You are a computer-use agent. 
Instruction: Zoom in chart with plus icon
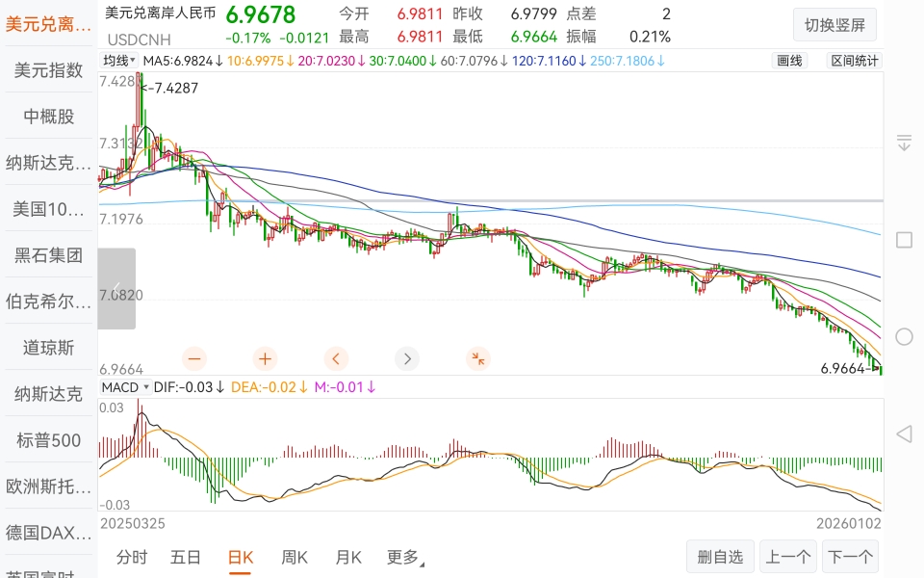[266, 358]
